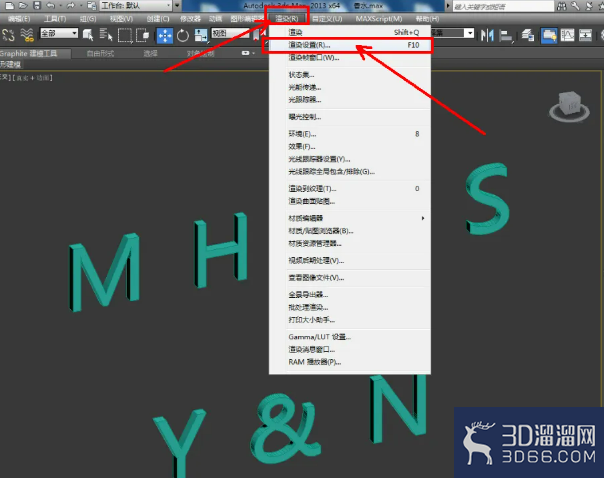Toggle the Graphite Ribbon icon
The image size is (604, 478).
(549, 35)
